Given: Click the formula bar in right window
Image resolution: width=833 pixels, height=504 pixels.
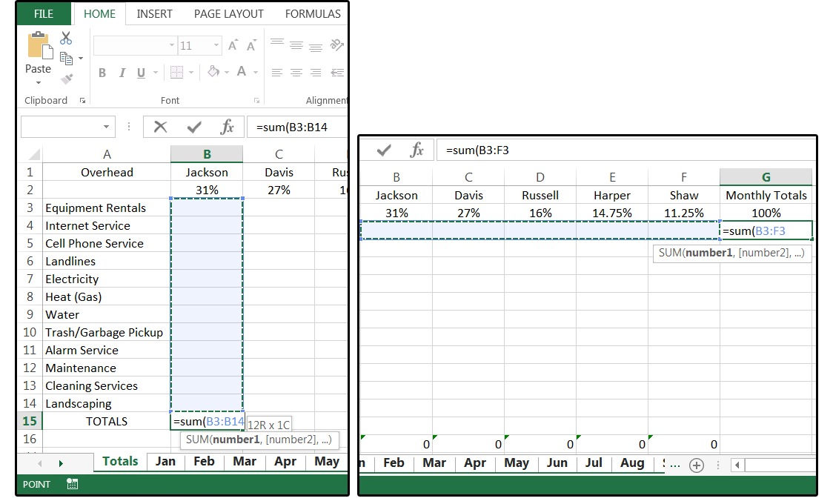Looking at the screenshot, I should [x=625, y=150].
